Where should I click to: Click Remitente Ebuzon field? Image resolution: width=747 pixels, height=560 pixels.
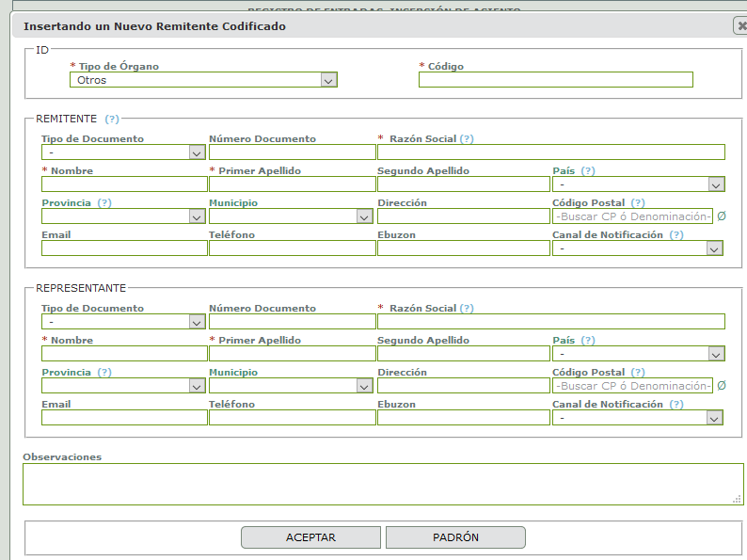point(464,248)
